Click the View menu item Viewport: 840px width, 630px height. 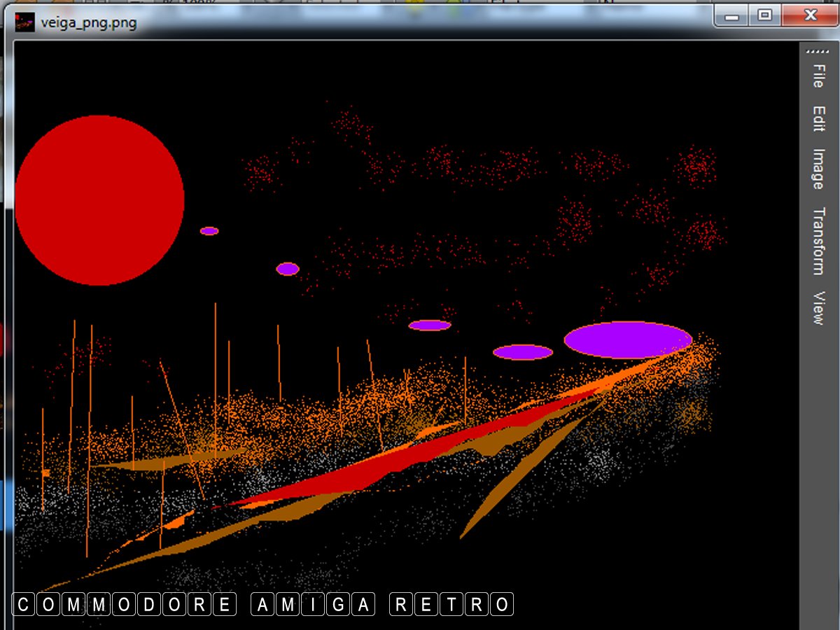[817, 308]
